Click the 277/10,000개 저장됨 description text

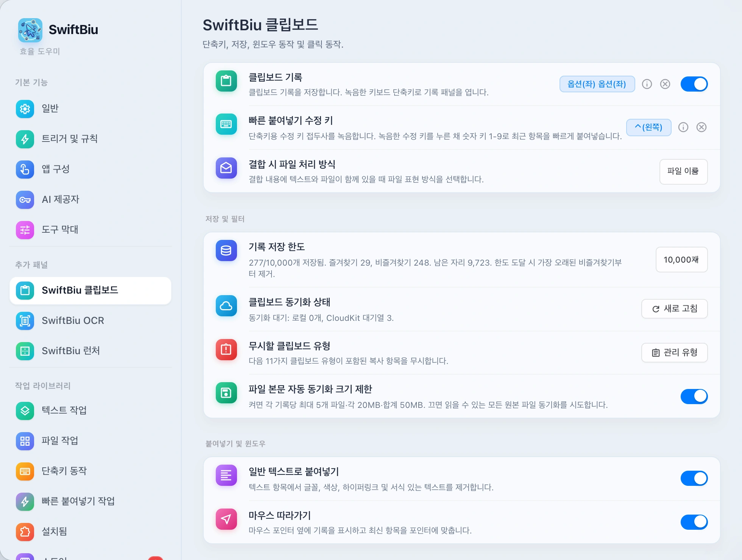[435, 268]
